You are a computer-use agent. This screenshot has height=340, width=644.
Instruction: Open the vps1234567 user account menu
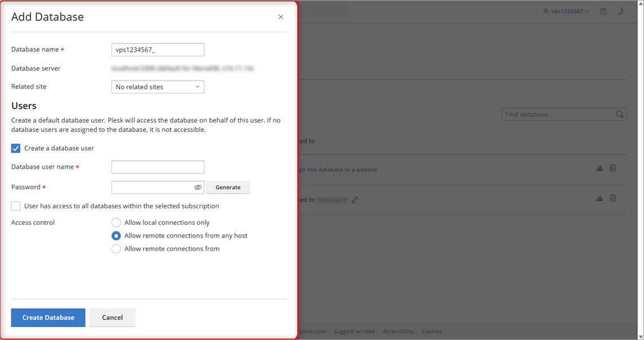566,11
